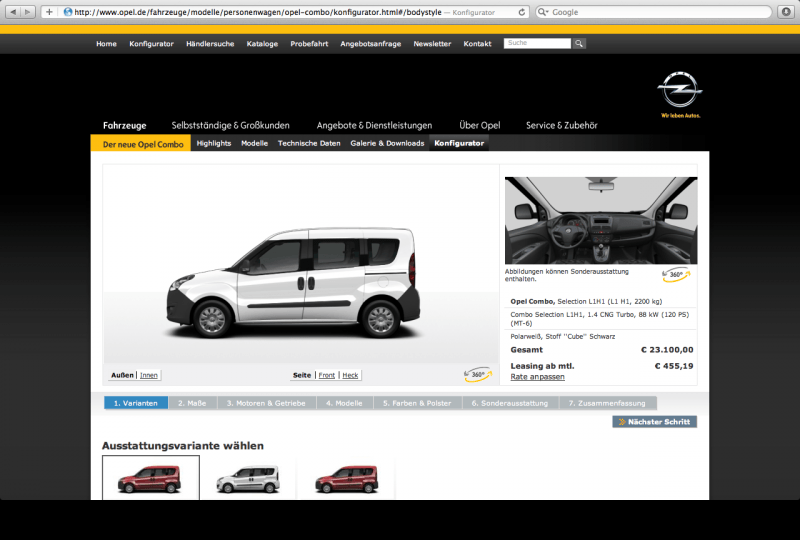
Task: Select the third red Combo variant thumbnail
Action: click(x=347, y=479)
